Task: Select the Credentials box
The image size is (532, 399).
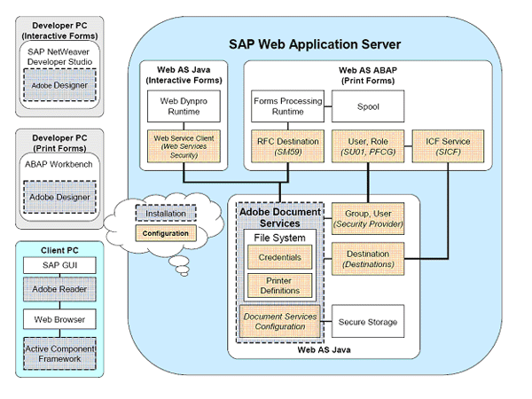Action: click(279, 257)
